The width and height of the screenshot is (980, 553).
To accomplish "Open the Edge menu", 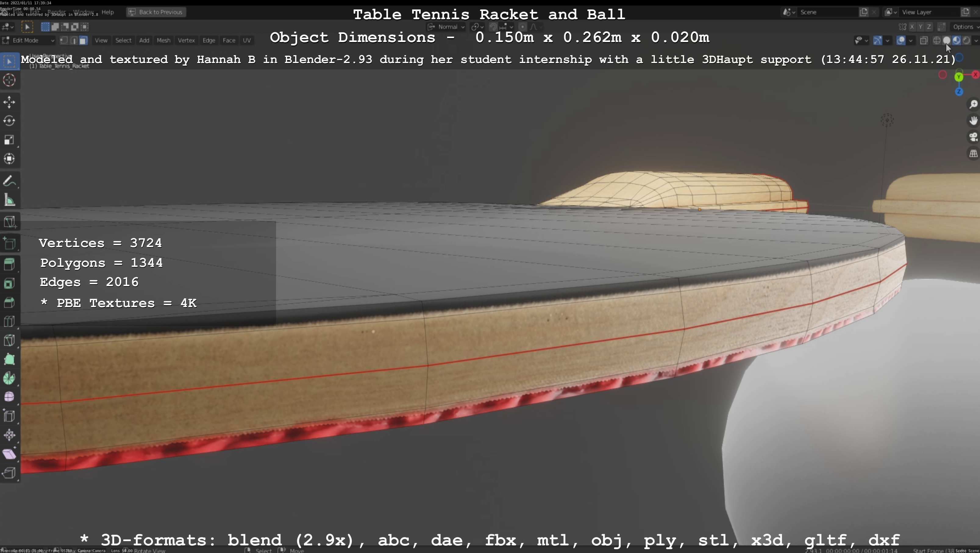I will pos(209,40).
